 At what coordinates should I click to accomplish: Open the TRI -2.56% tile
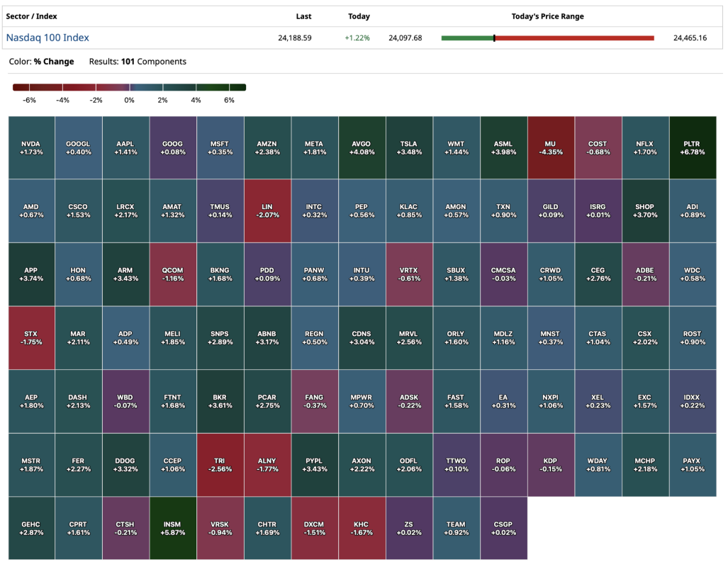pyautogui.click(x=220, y=464)
